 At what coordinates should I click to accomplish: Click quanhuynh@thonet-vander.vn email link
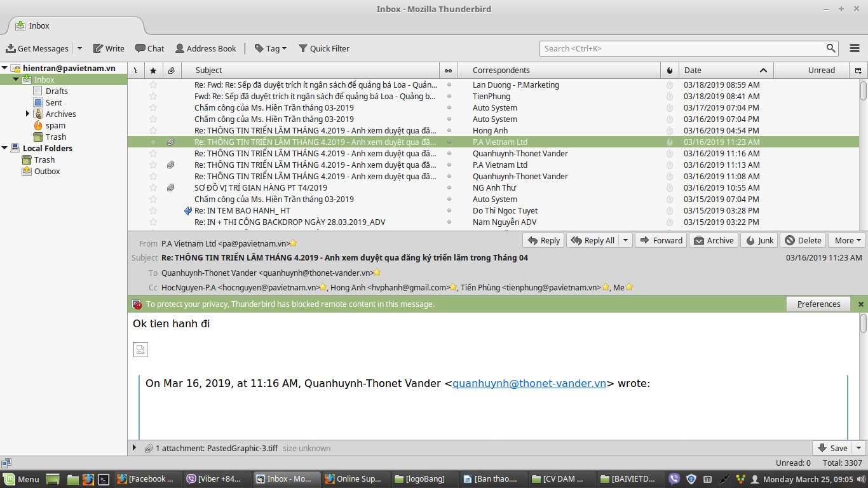(529, 383)
